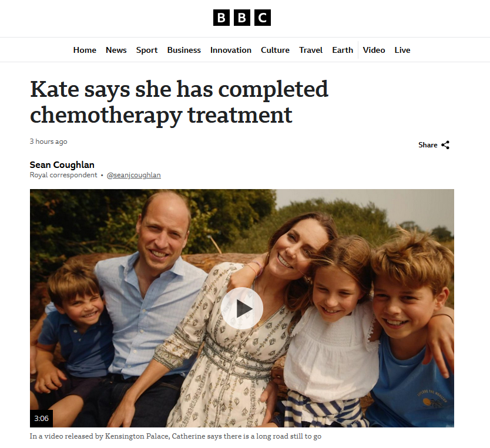Click the Share button text
The image size is (490, 448).
tap(428, 145)
